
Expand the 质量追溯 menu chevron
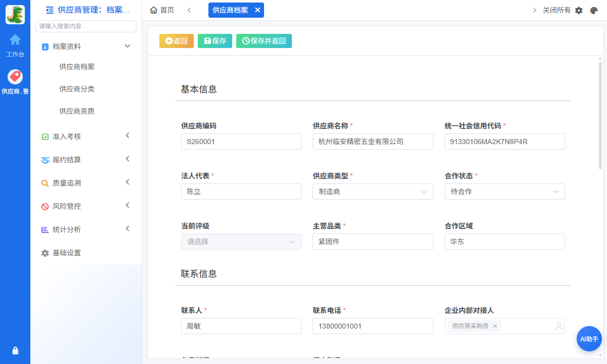(x=127, y=182)
